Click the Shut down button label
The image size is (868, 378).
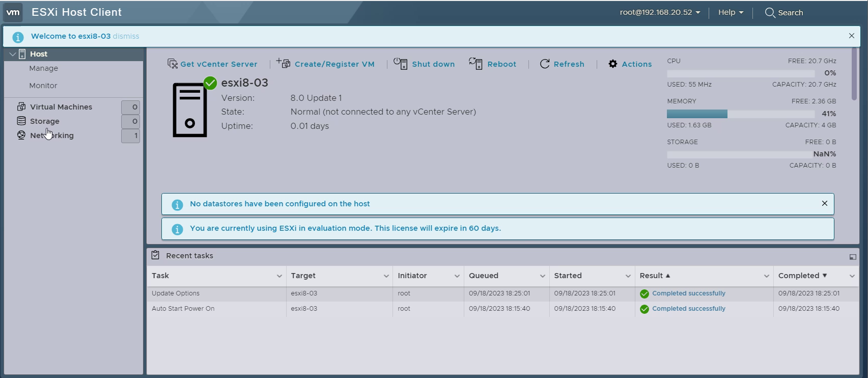(x=433, y=64)
